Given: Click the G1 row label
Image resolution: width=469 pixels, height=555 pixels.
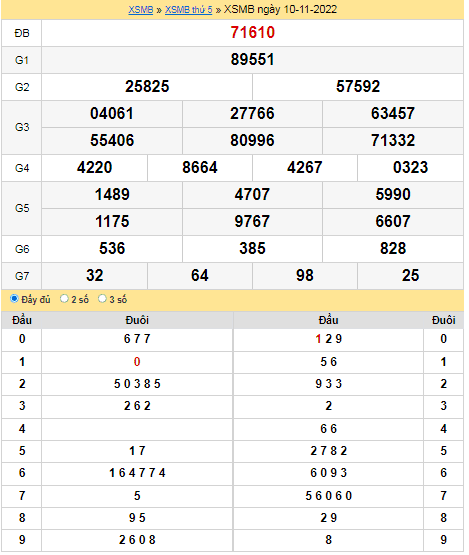Looking at the screenshot, I should [x=22, y=60].
